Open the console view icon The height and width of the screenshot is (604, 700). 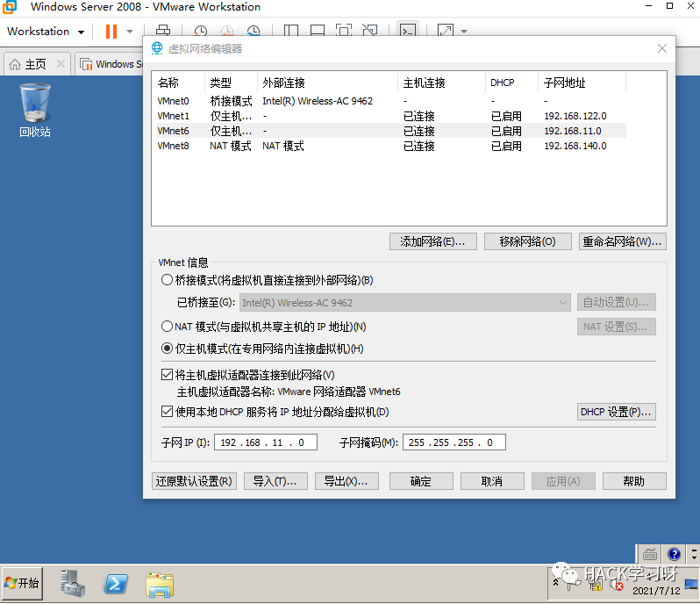[x=408, y=30]
